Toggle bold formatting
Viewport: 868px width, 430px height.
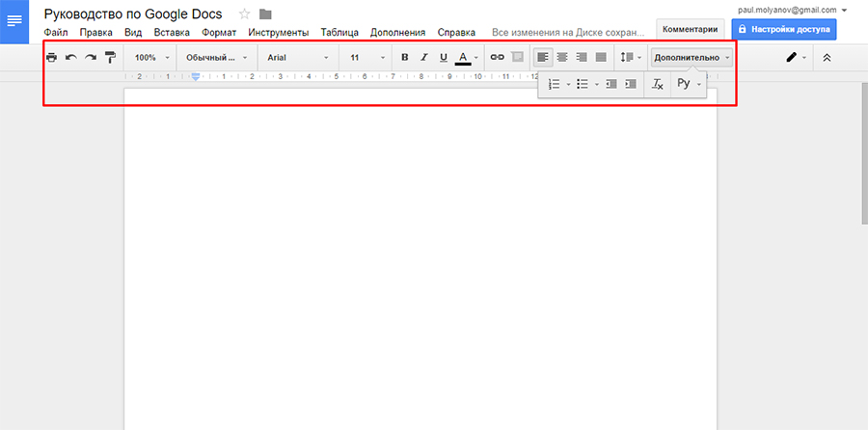pyautogui.click(x=404, y=58)
